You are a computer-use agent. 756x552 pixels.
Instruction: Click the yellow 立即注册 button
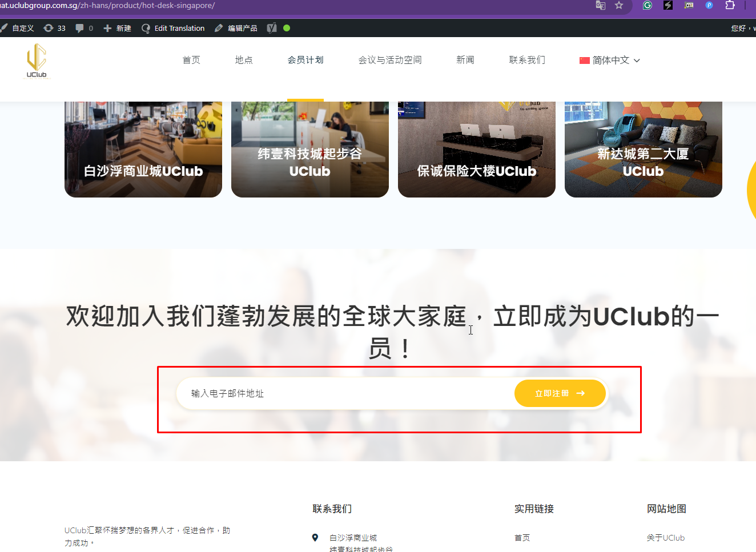point(560,393)
